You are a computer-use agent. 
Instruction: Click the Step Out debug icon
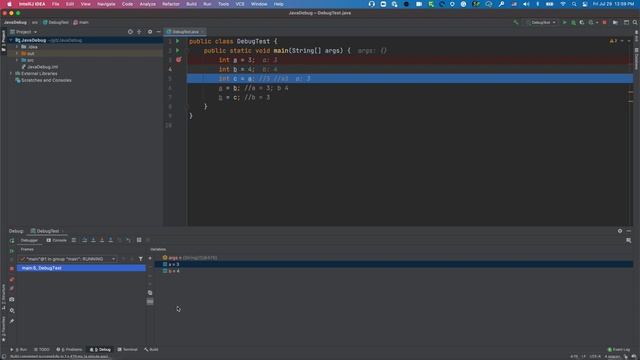point(110,240)
